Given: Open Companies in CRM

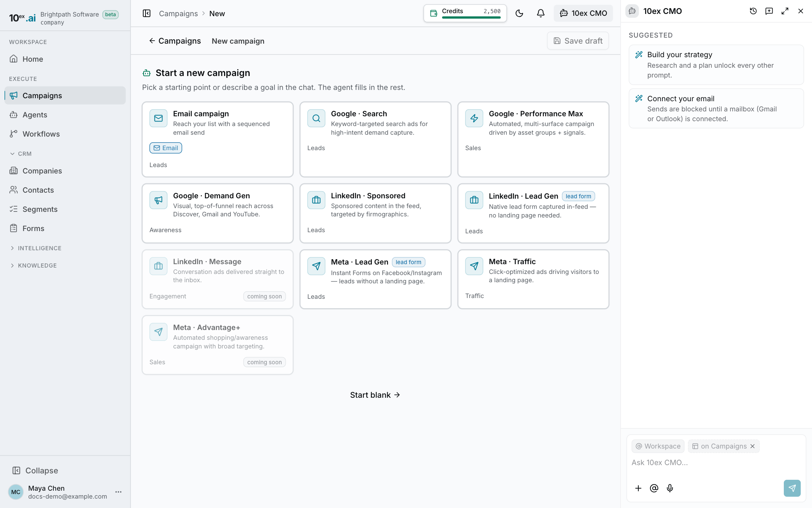Looking at the screenshot, I should point(65,171).
